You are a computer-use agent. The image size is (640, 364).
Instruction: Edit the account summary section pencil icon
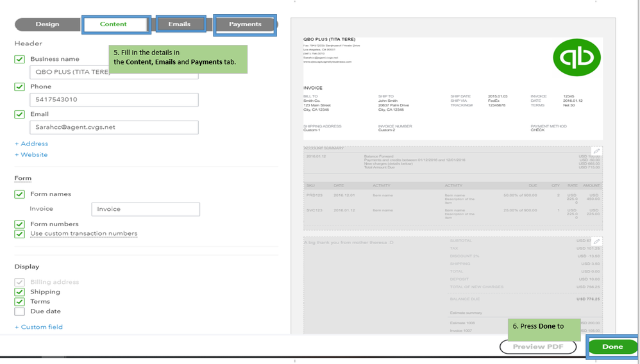[x=596, y=151]
